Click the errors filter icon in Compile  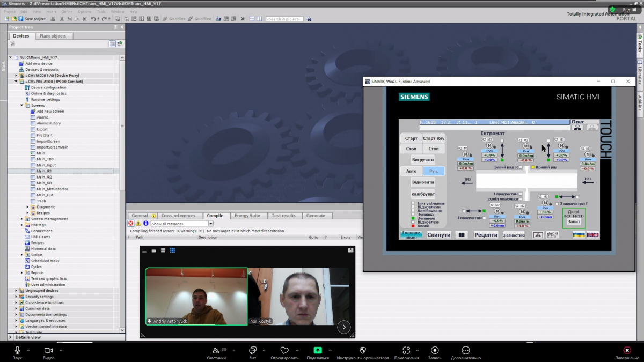(x=131, y=223)
